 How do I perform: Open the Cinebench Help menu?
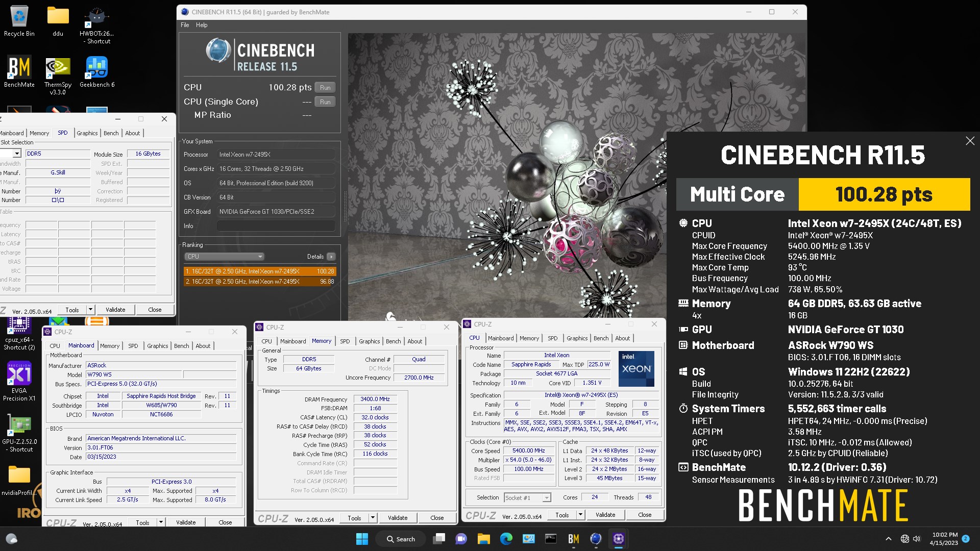pyautogui.click(x=202, y=25)
